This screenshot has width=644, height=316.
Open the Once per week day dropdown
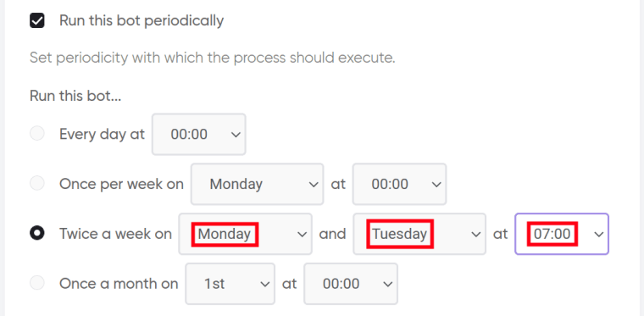(x=257, y=184)
